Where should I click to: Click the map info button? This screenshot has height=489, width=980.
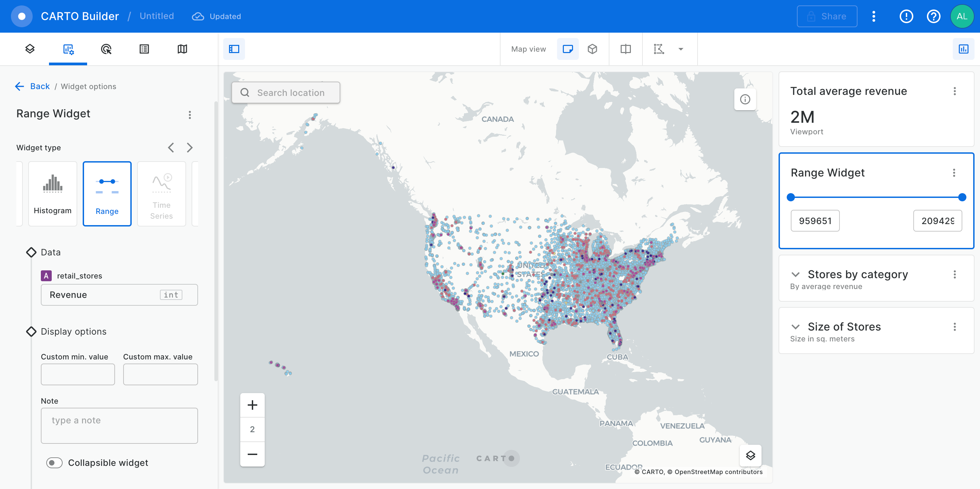[745, 100]
